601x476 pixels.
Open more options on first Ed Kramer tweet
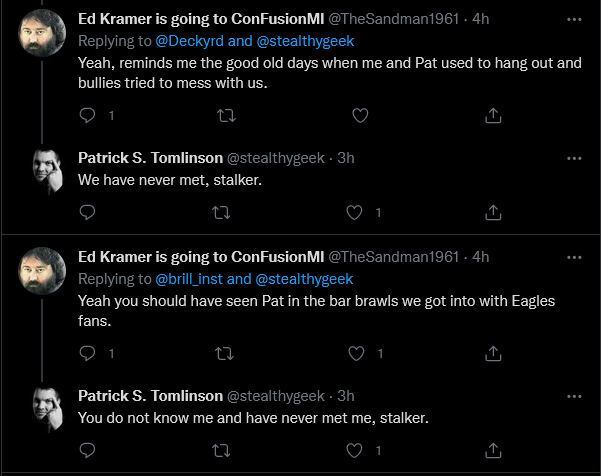pos(574,19)
